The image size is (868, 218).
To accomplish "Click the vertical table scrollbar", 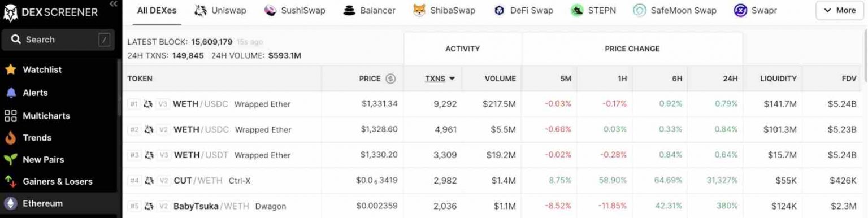I will [x=865, y=54].
